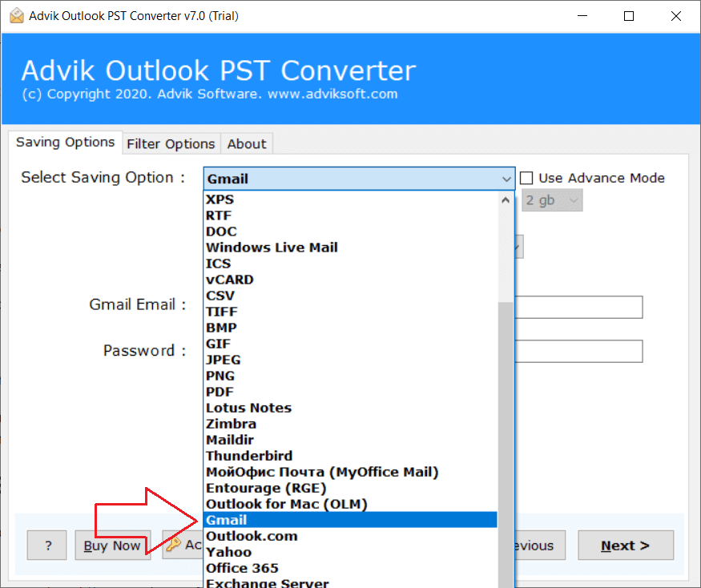Select CSV saving option
The width and height of the screenshot is (701, 588).
(x=351, y=296)
